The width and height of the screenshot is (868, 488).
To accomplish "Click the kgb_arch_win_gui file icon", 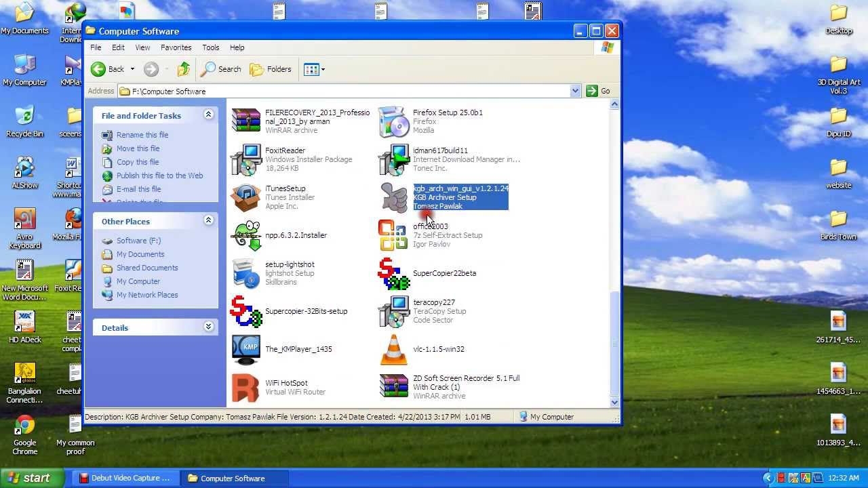I will [x=393, y=197].
